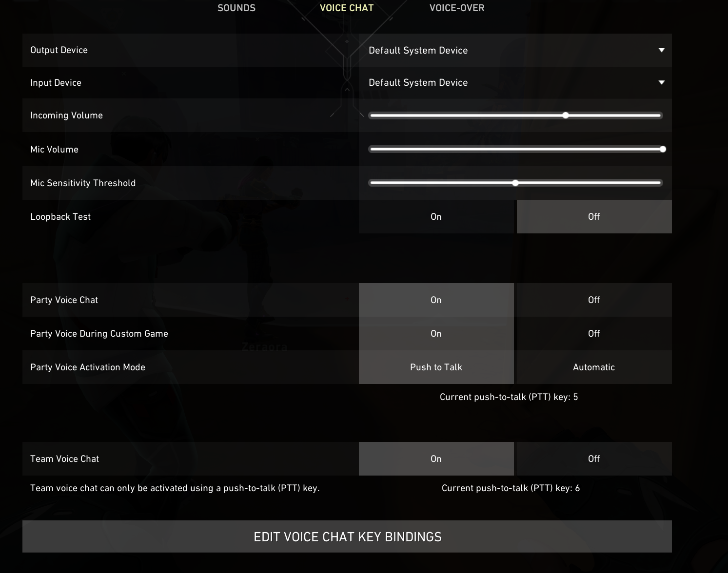
Task: Click the team voice chat PTT note
Action: coord(175,488)
